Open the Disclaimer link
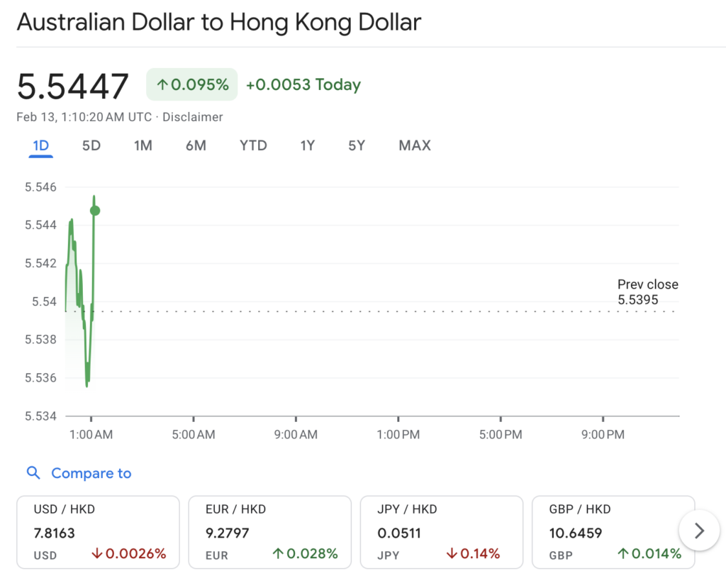726x588 pixels. [193, 117]
